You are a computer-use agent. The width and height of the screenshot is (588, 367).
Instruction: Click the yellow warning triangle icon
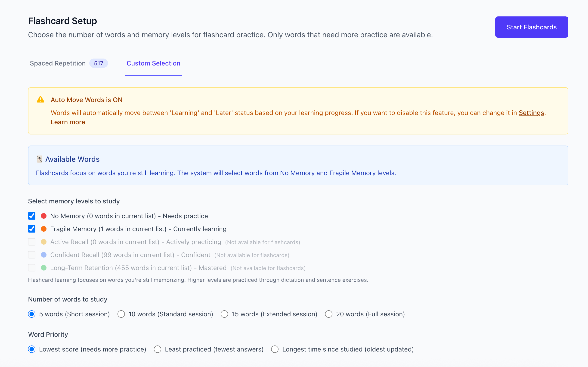pyautogui.click(x=40, y=100)
